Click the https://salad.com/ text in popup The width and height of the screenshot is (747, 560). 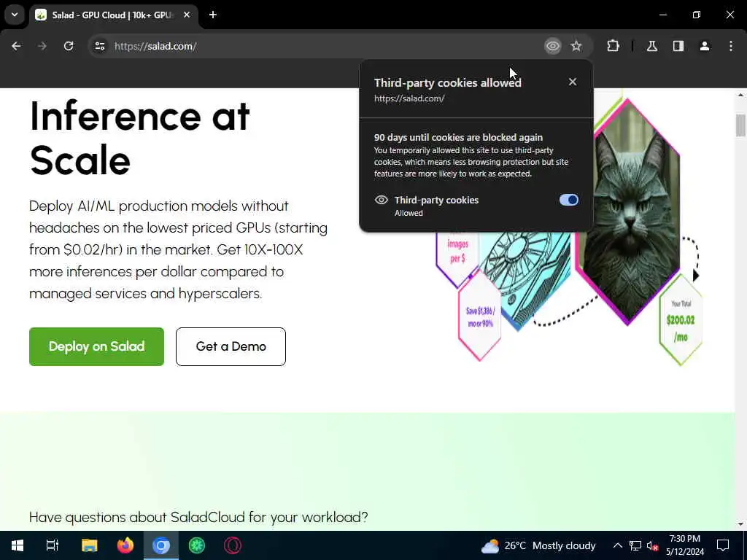click(x=409, y=98)
